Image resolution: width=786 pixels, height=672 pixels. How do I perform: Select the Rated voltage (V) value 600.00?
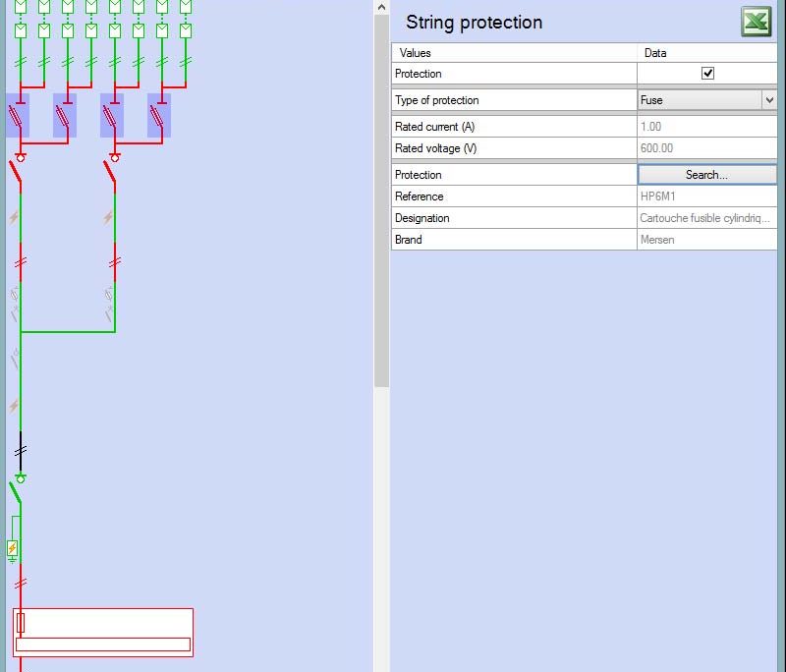point(706,148)
